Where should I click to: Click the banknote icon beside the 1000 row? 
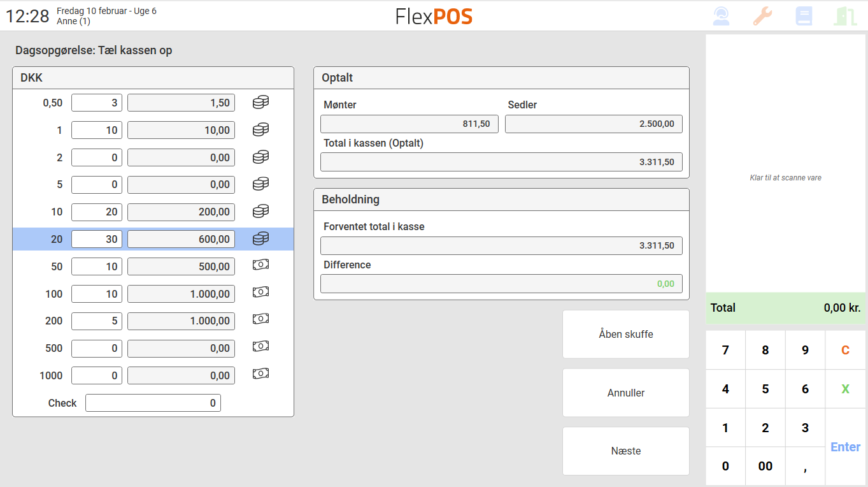click(x=260, y=374)
